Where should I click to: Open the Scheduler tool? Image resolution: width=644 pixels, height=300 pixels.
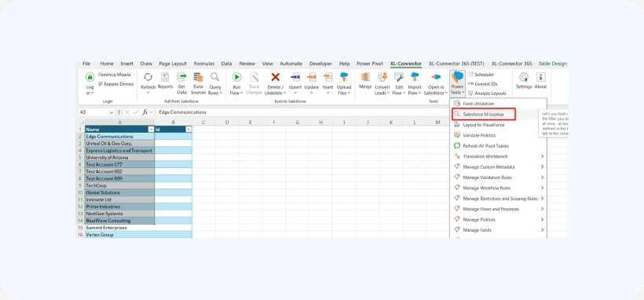(481, 75)
